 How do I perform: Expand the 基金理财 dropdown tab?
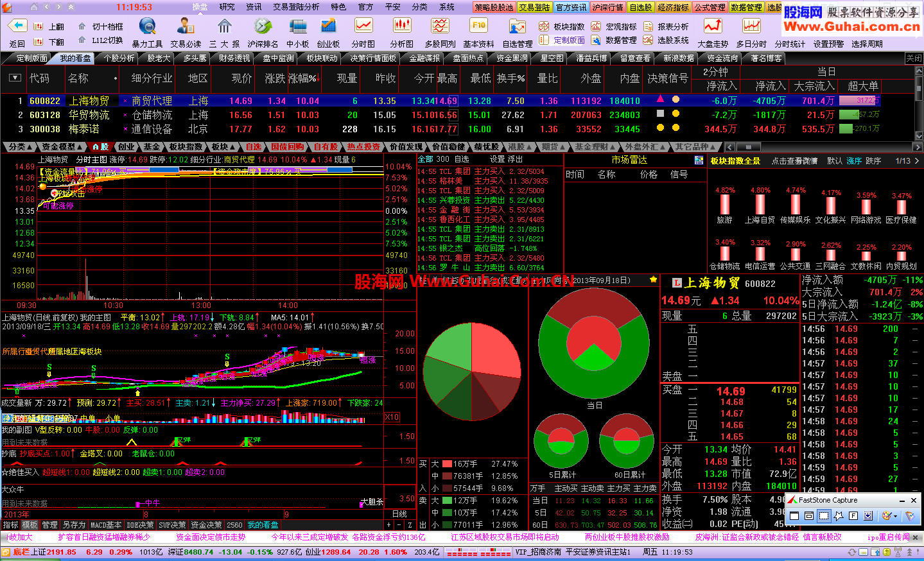[595, 147]
